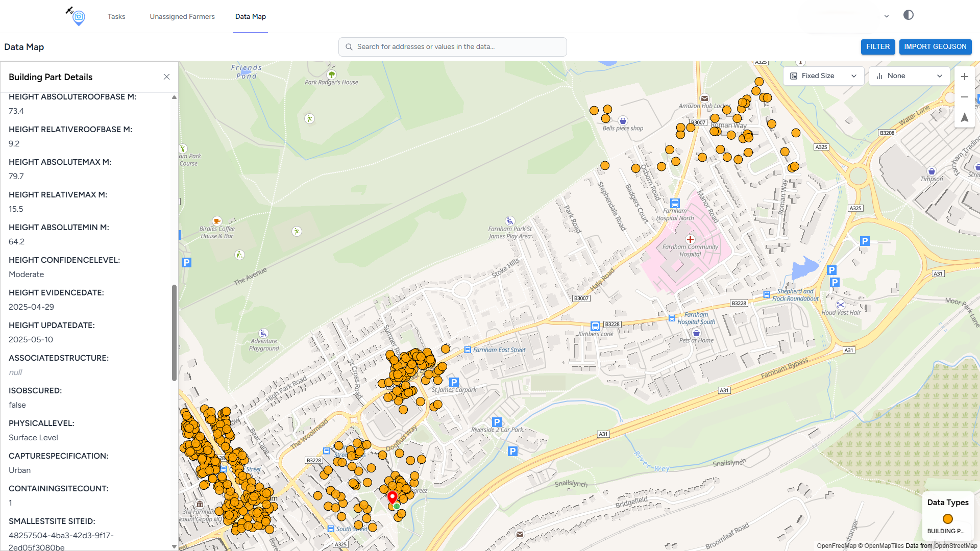Click the red selected location pin
Screen dimensions: 980x551
(392, 497)
